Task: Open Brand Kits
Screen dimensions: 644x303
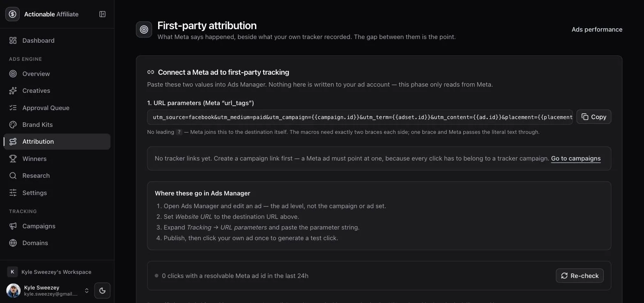Action: tap(57, 124)
